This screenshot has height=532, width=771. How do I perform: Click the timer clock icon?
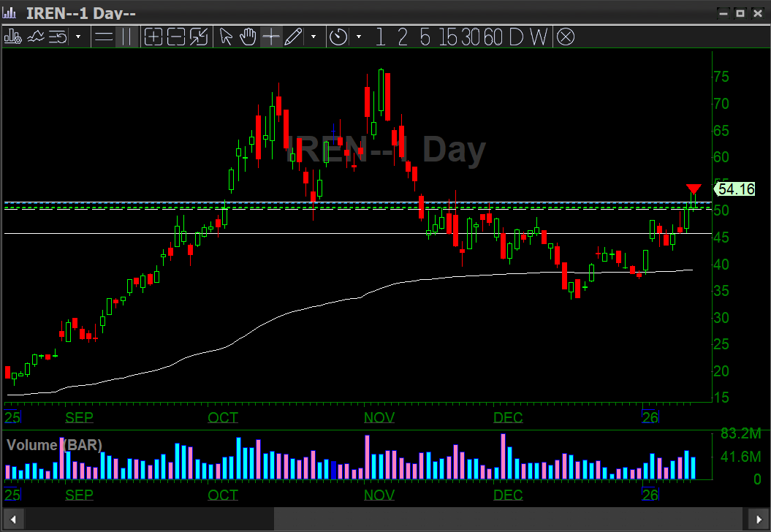coord(338,37)
